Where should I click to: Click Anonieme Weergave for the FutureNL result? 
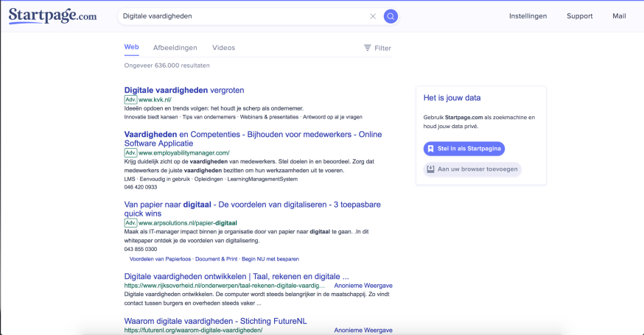[x=363, y=330]
